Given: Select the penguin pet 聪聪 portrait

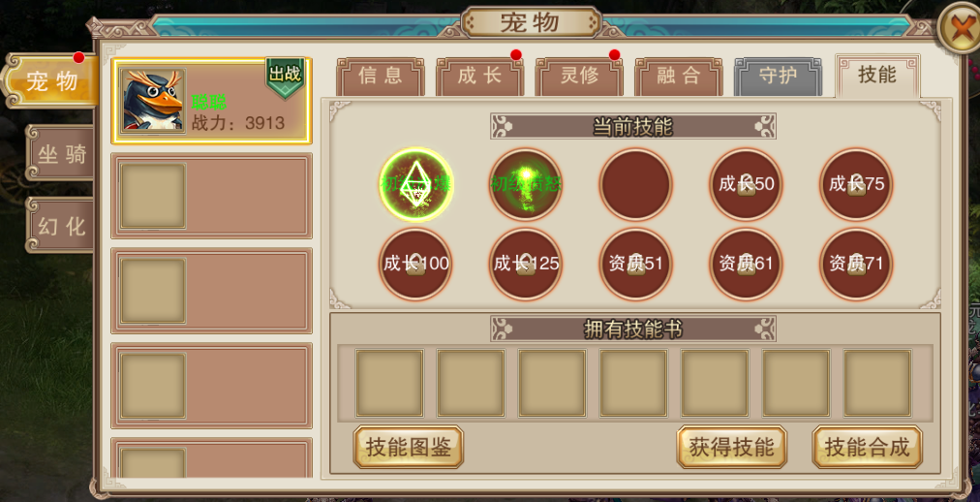Looking at the screenshot, I should point(153,101).
